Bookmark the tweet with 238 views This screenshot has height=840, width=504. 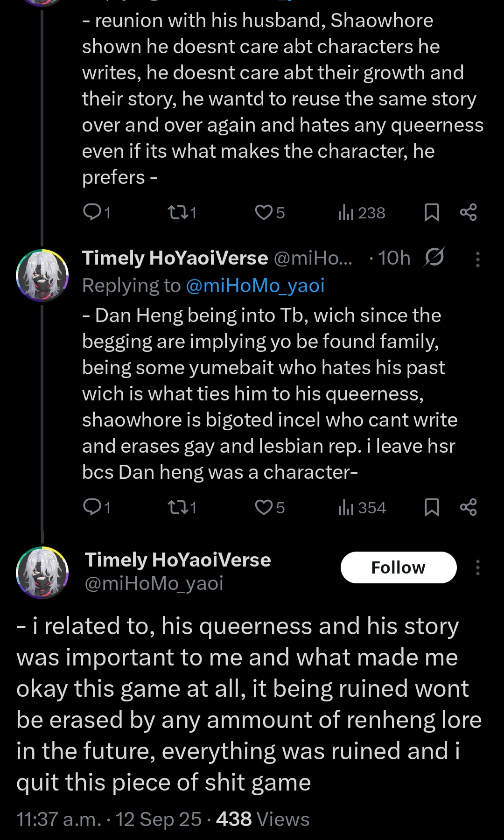[x=432, y=212]
